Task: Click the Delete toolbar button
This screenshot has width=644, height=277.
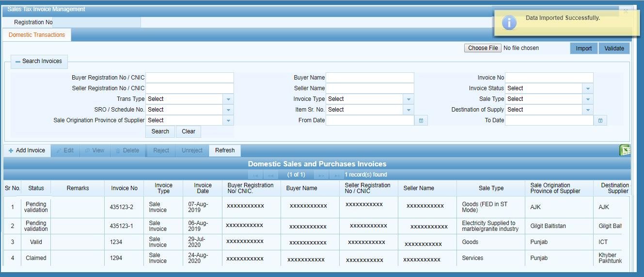Action: coord(127,150)
